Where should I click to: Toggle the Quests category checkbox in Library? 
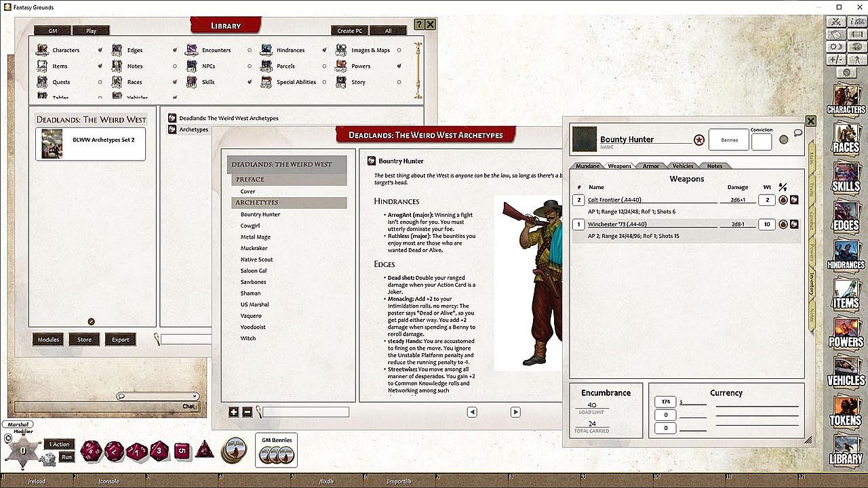point(100,82)
